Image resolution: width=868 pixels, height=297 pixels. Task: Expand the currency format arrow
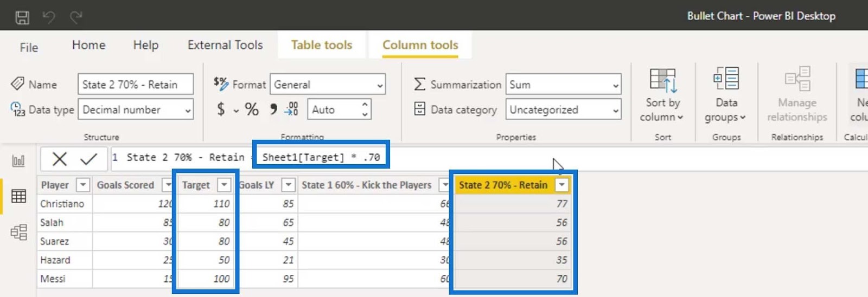click(x=236, y=111)
